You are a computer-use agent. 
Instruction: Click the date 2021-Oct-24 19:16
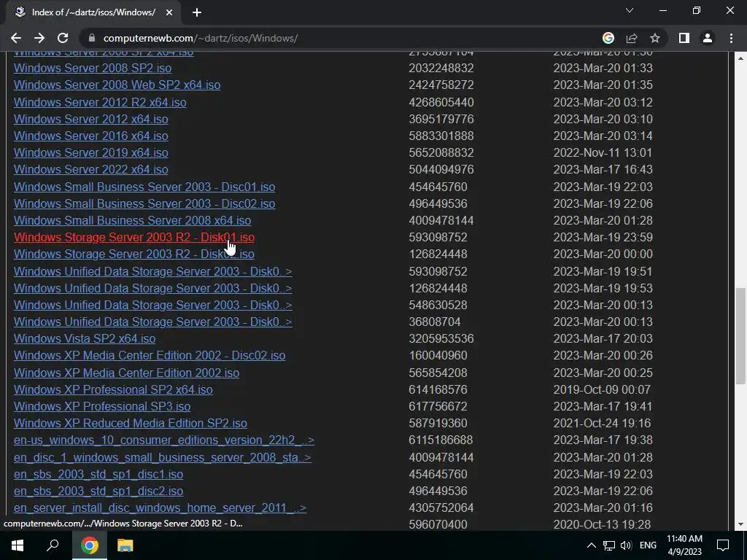(602, 424)
